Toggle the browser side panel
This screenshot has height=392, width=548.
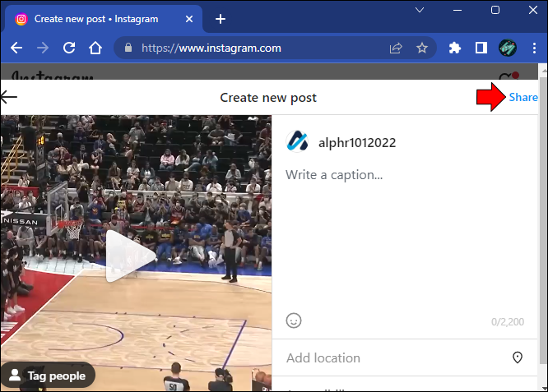(481, 48)
